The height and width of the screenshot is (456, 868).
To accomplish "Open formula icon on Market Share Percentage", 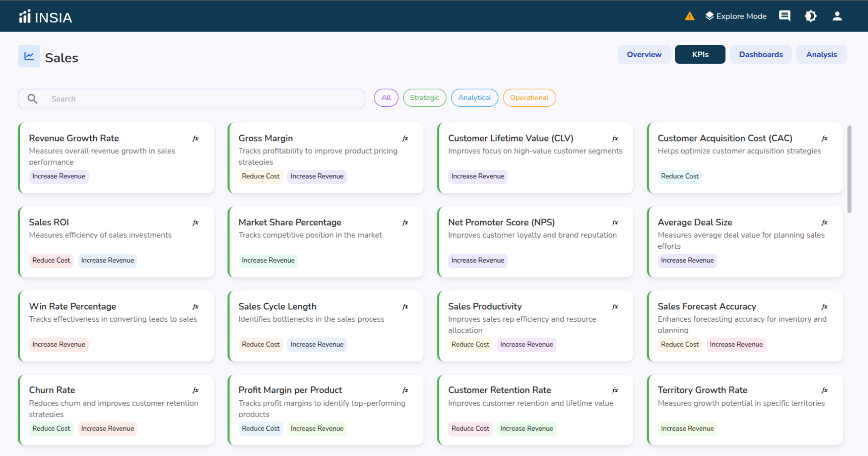I will click(405, 223).
